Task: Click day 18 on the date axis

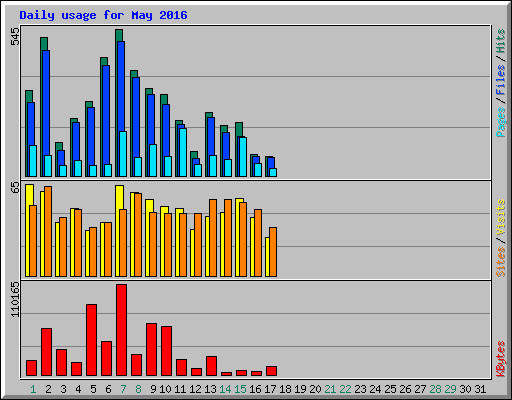Action: pyautogui.click(x=285, y=389)
